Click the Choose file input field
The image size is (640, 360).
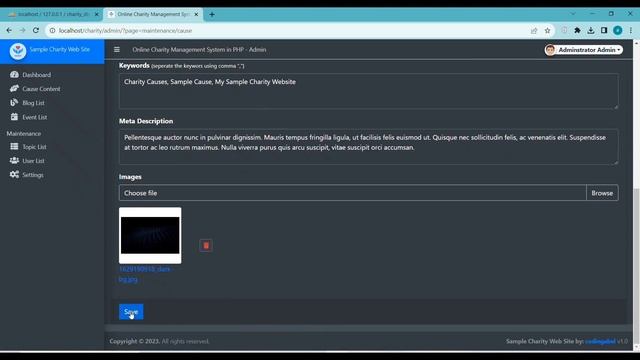click(353, 193)
